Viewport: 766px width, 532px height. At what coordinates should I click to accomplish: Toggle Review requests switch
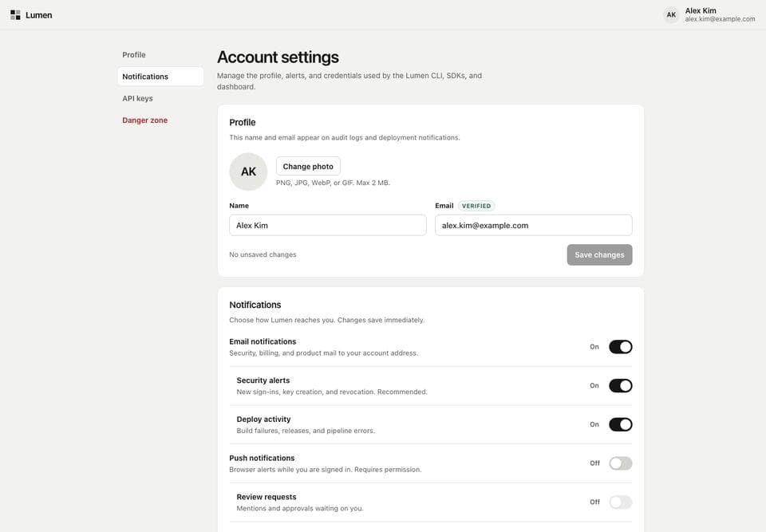click(621, 502)
